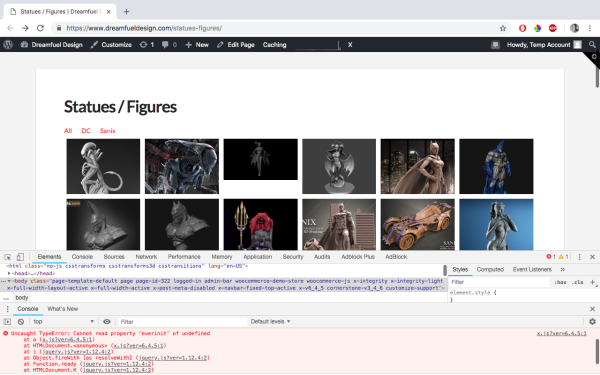
Task: Switch to the Network tab
Action: point(146,257)
